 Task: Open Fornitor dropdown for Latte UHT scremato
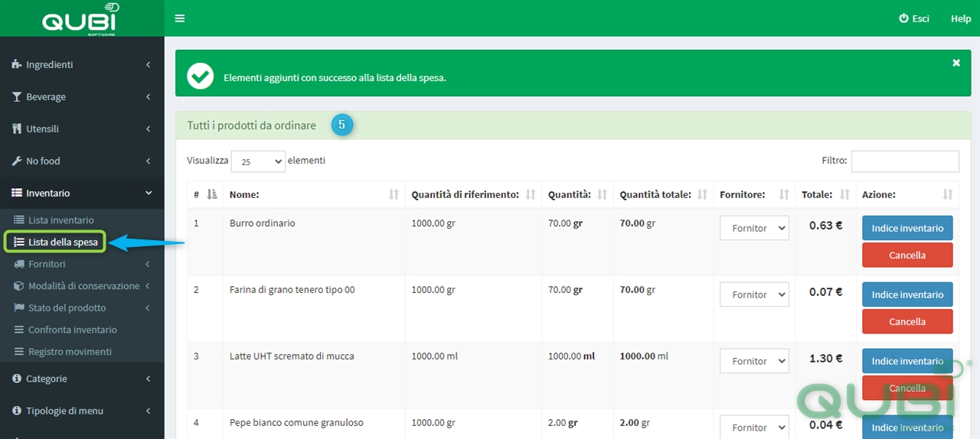point(754,361)
